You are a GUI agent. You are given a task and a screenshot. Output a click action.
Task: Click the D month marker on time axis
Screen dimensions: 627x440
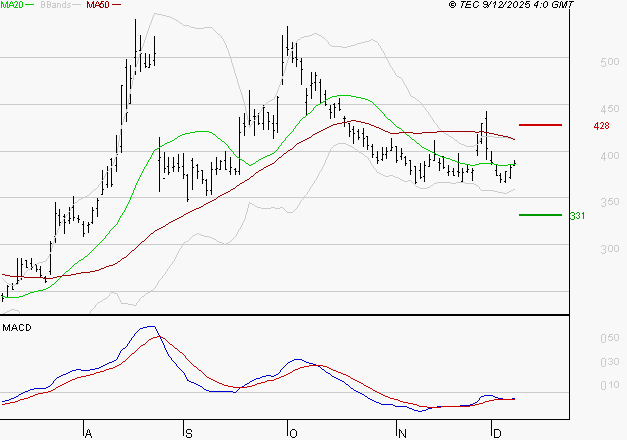(497, 434)
